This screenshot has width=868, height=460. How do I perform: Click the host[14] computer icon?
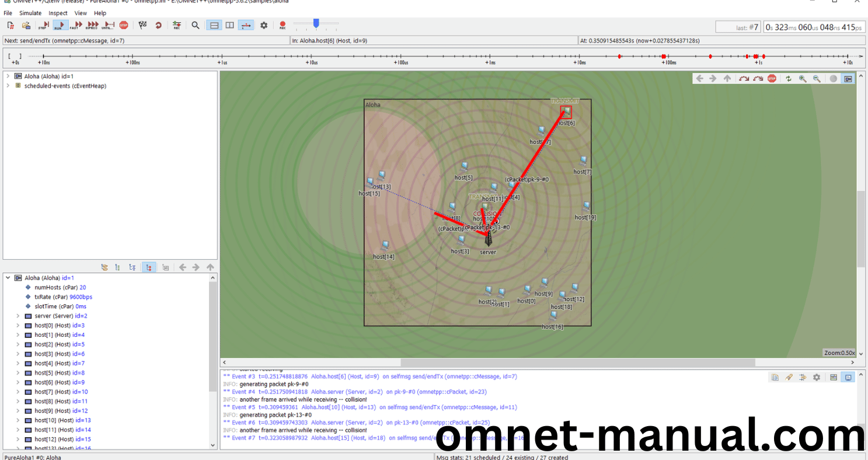pyautogui.click(x=385, y=246)
